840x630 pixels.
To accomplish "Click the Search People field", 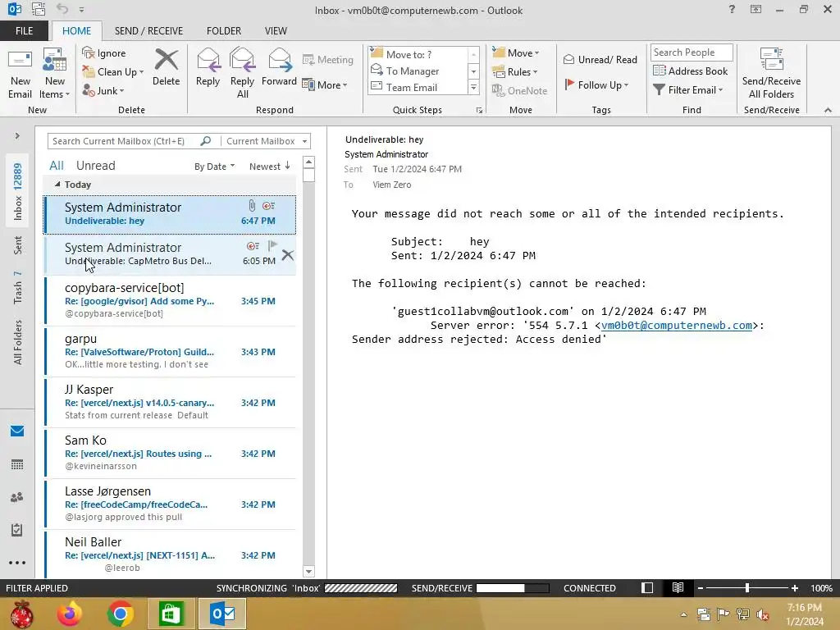I will [x=691, y=52].
